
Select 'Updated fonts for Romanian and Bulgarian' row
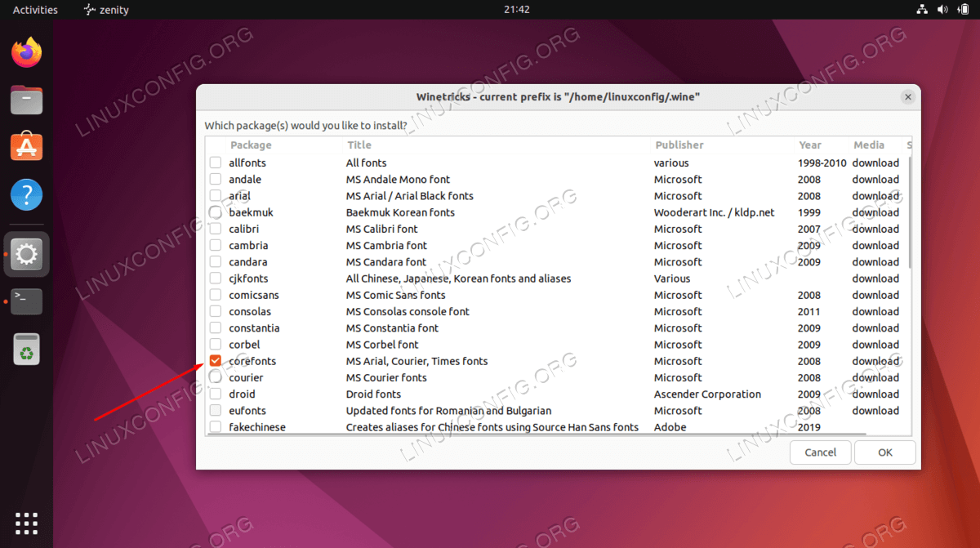(x=557, y=411)
